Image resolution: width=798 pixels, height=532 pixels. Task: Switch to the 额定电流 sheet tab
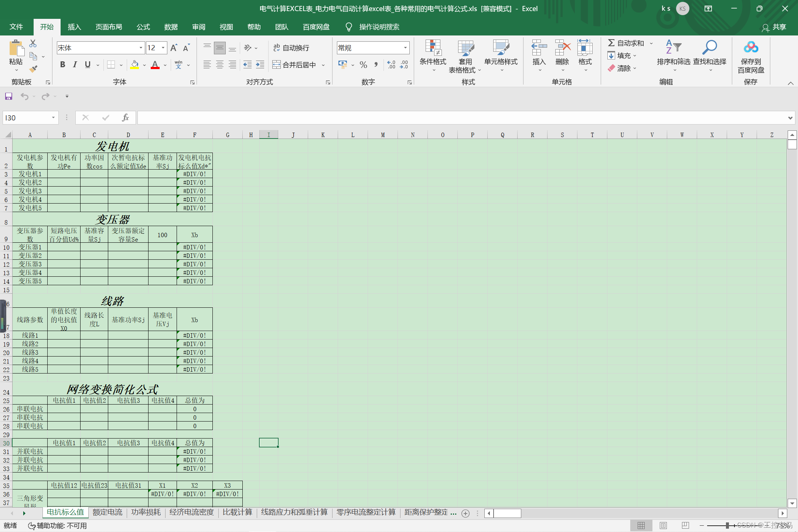tap(107, 512)
